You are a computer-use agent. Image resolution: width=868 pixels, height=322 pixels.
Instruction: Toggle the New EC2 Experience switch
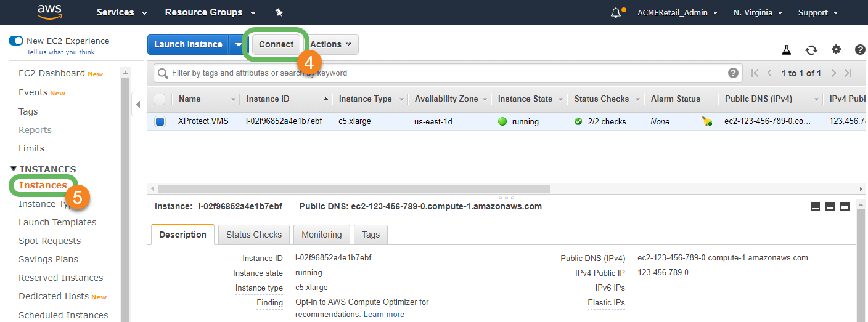tap(16, 41)
